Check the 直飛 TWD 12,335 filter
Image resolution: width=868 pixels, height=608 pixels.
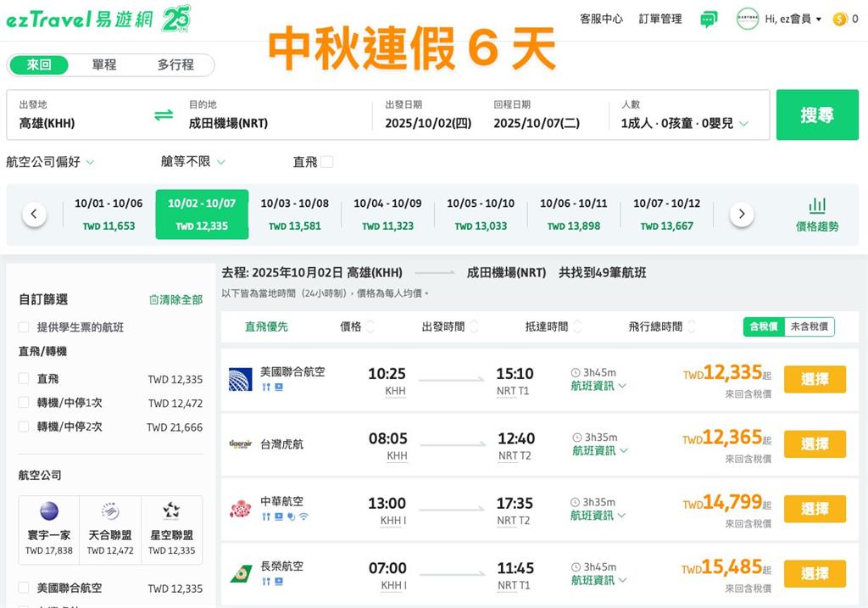[24, 379]
